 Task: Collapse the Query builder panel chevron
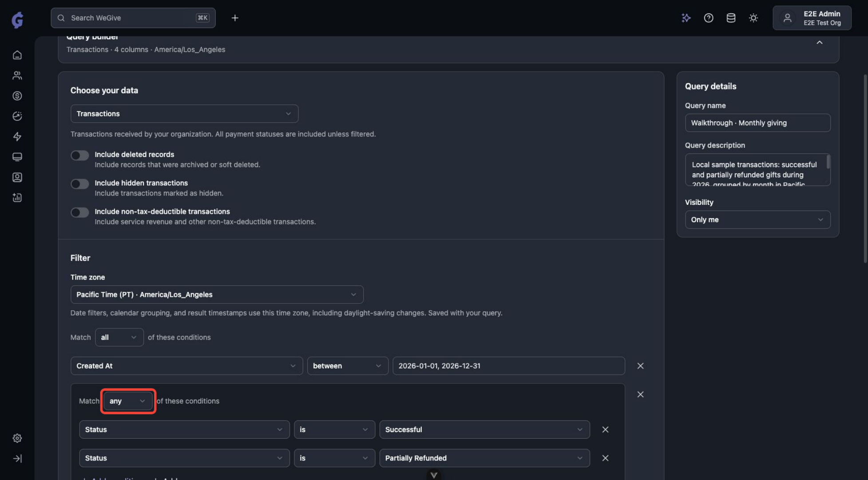pyautogui.click(x=820, y=42)
